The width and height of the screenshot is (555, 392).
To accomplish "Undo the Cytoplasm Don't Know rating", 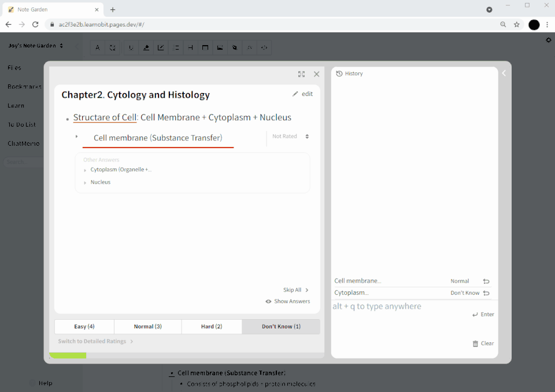I will pos(486,293).
